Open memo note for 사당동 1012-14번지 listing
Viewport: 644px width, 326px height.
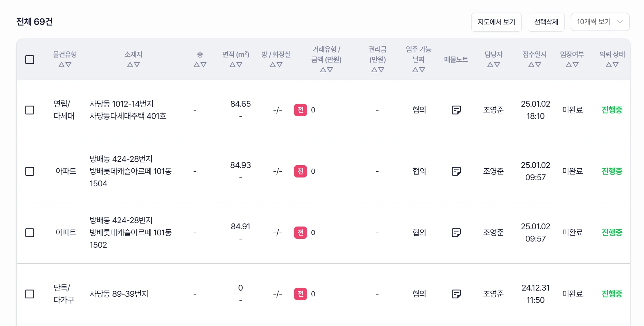click(x=456, y=110)
